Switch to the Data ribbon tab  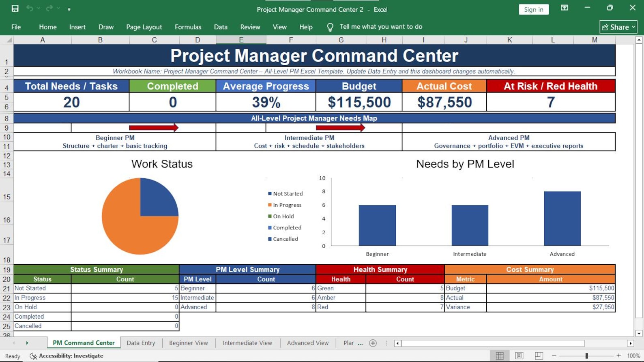[221, 27]
